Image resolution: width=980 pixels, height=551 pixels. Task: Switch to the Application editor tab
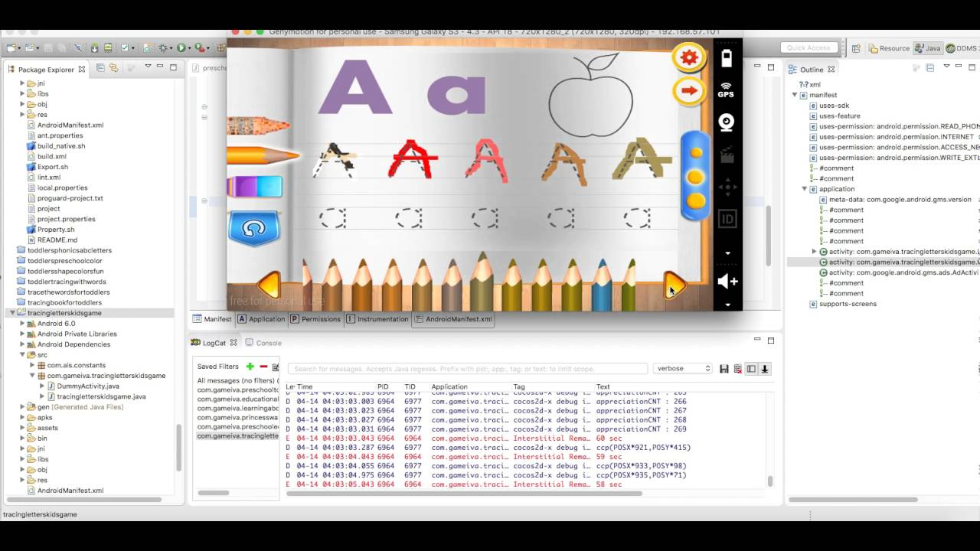click(261, 319)
